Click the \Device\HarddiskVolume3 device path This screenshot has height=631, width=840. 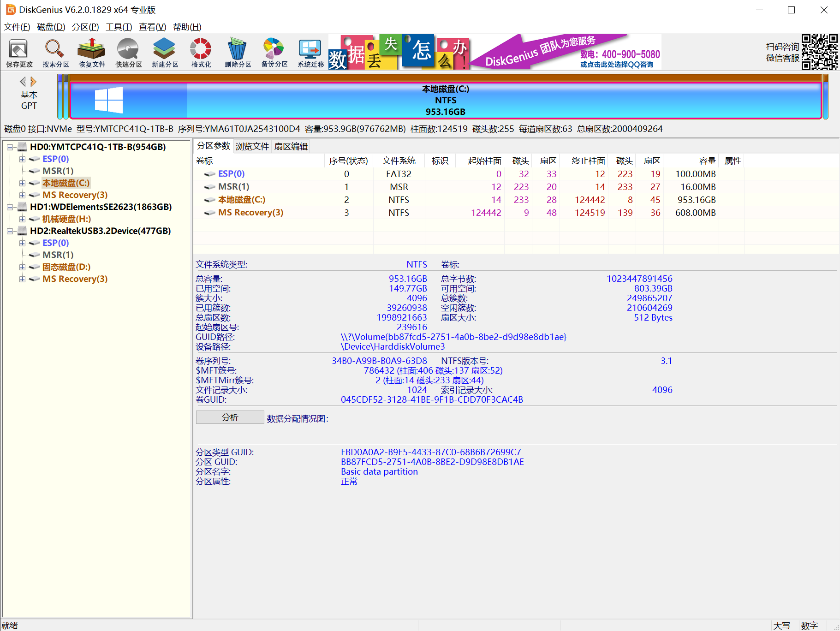pos(393,347)
